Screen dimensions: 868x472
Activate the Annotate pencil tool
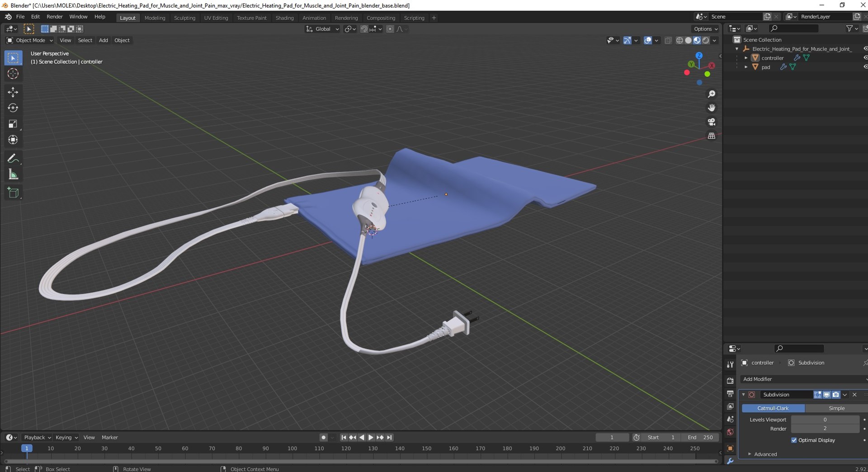pyautogui.click(x=13, y=158)
